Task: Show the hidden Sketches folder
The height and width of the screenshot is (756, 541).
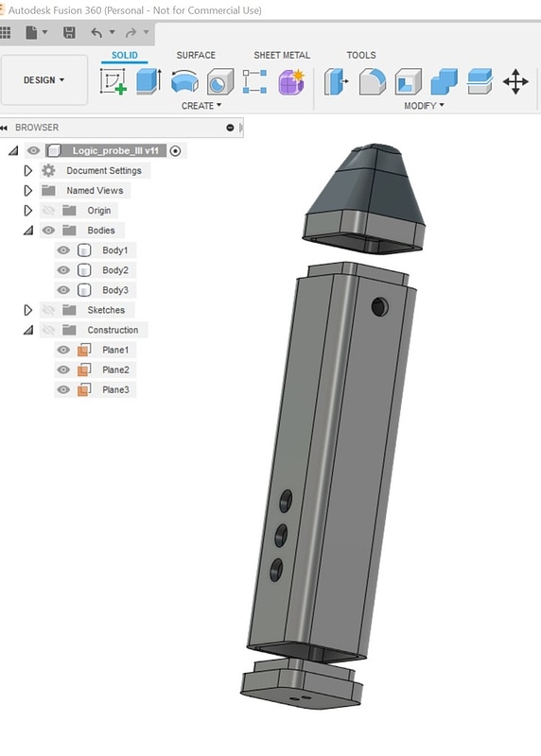Action: point(48,310)
